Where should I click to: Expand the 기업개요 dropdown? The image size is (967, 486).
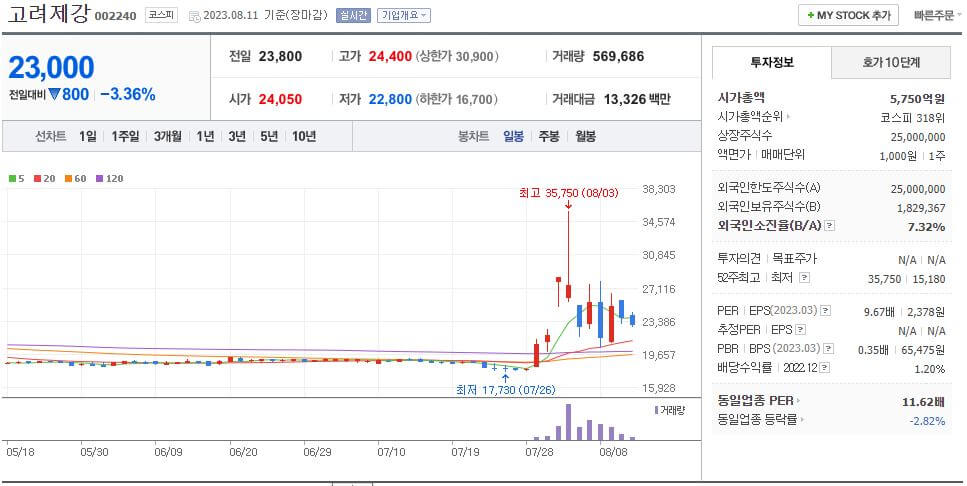pos(404,15)
